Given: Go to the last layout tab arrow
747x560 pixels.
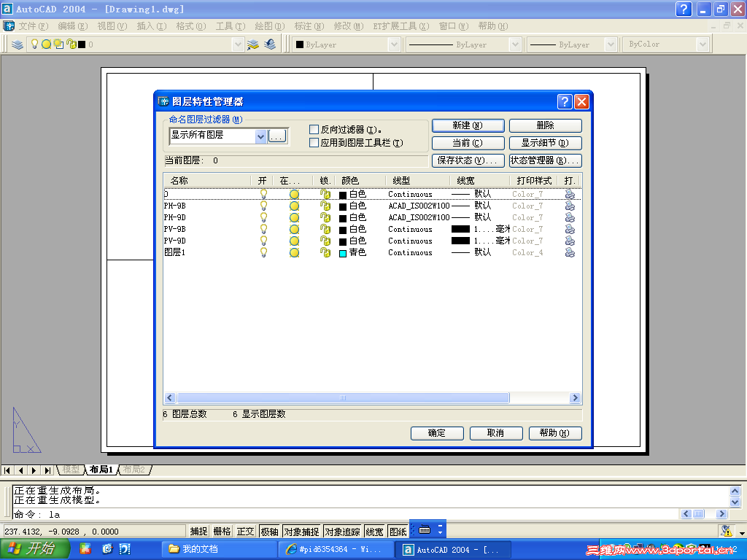Looking at the screenshot, I should click(47, 470).
